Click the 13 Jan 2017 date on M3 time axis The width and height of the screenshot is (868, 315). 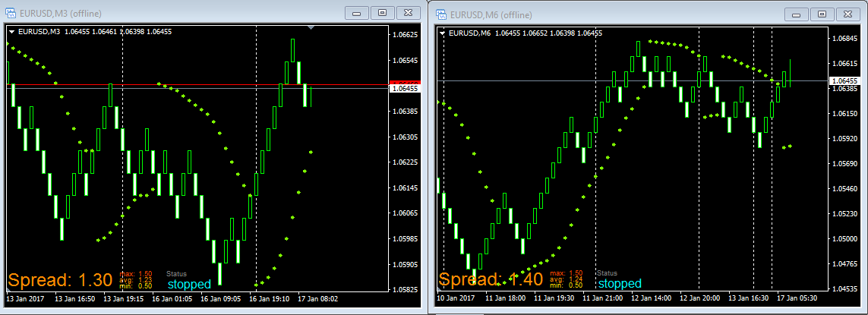tap(24, 299)
